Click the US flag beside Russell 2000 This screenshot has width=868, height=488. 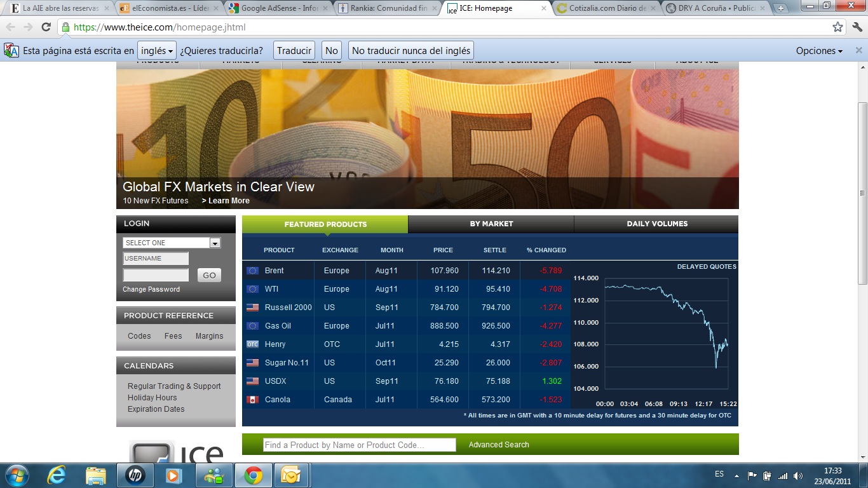253,308
